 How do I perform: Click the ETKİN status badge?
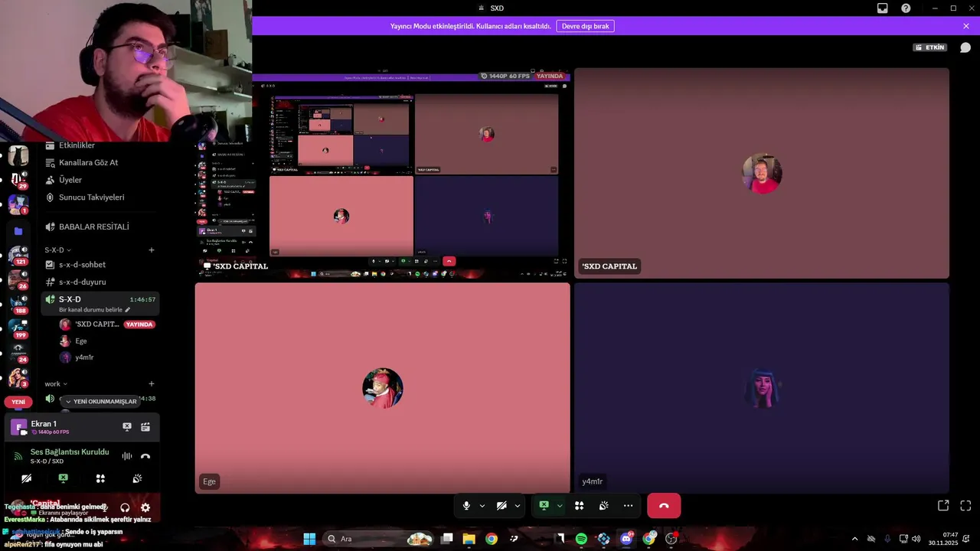tap(930, 47)
